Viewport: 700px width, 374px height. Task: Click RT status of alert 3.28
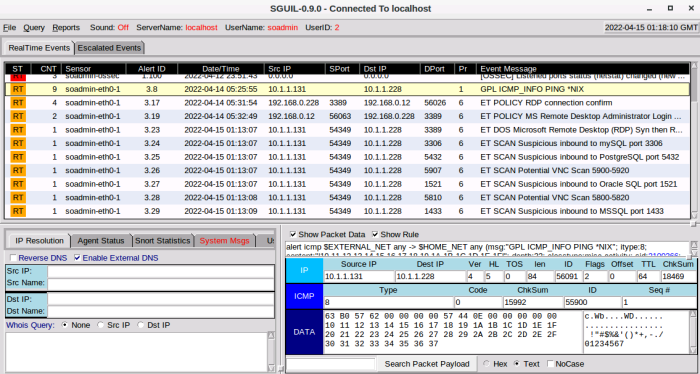[18, 197]
